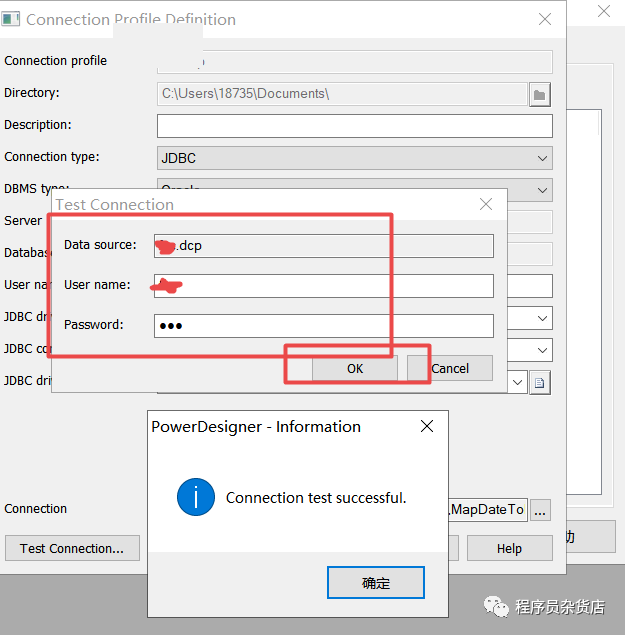Close the Test Connection dialog
This screenshot has height=635, width=625.
pos(486,204)
